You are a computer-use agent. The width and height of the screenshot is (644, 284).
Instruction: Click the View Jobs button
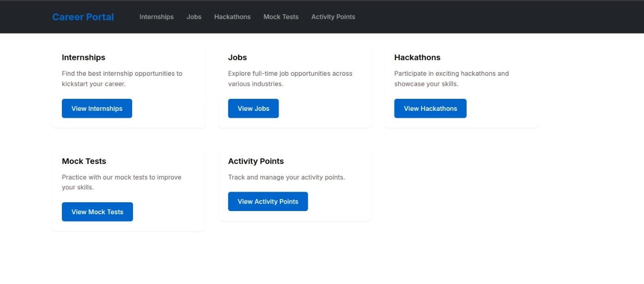tap(253, 109)
